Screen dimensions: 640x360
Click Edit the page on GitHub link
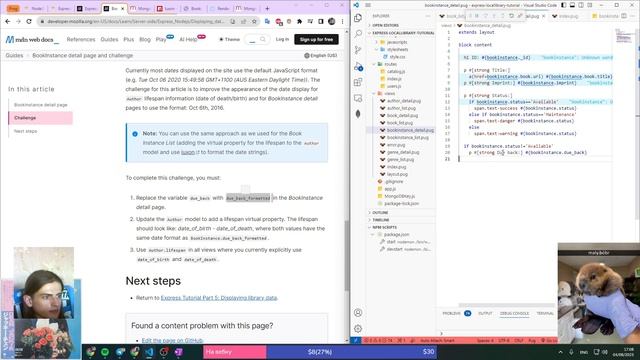(172, 340)
